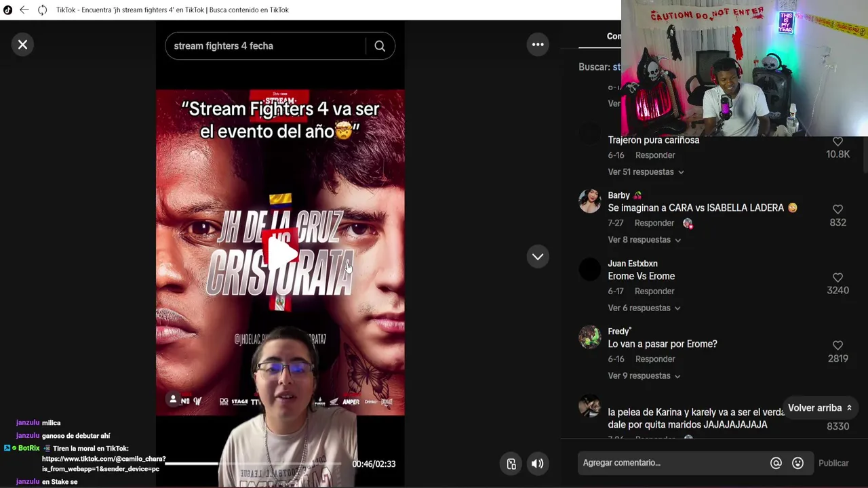868x488 pixels.
Task: Reload the page with the refresh icon
Action: pos(42,9)
